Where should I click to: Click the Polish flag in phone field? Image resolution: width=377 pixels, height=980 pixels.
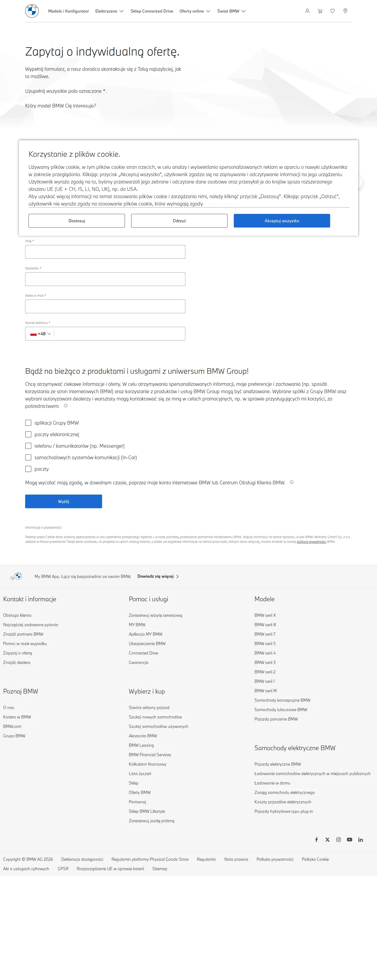34,334
